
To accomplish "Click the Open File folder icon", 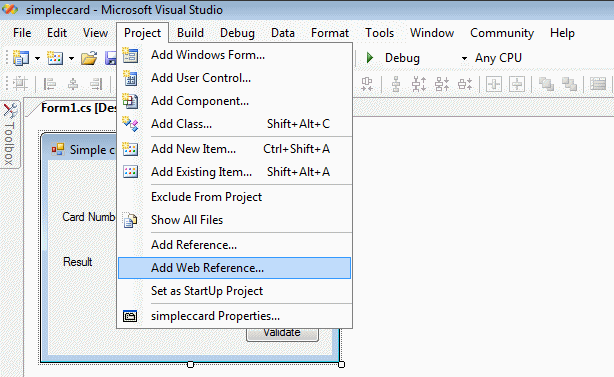I will [x=89, y=59].
